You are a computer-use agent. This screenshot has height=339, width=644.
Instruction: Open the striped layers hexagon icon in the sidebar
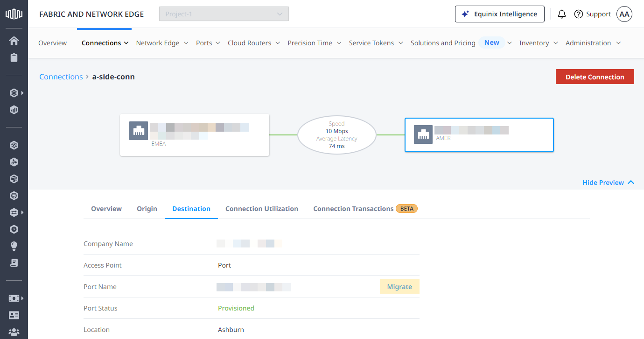pyautogui.click(x=14, y=179)
